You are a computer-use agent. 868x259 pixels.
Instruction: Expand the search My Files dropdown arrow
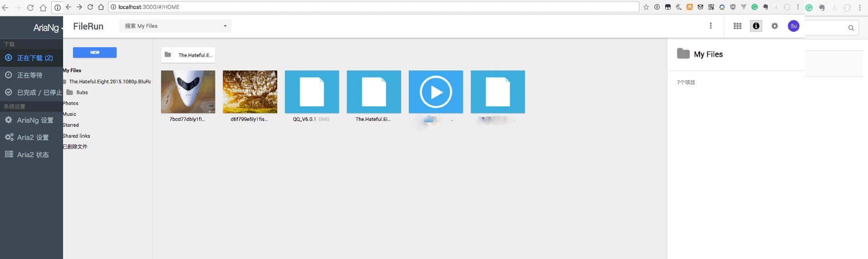[225, 26]
